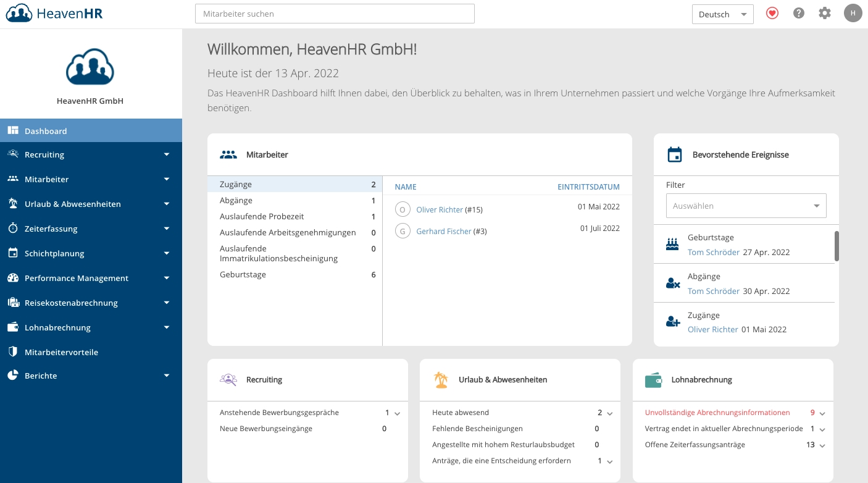The image size is (868, 483).
Task: Click the HeavenHR logo in top bar
Action: [54, 13]
